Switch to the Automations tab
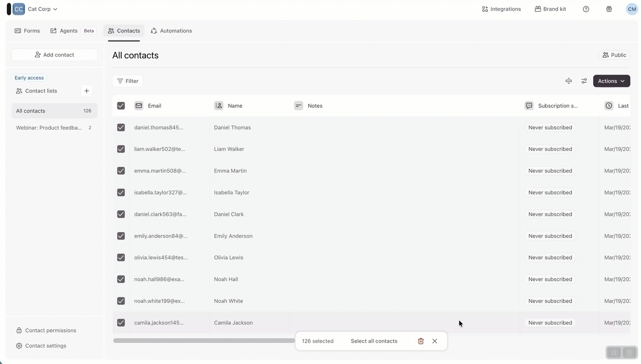 pyautogui.click(x=172, y=31)
